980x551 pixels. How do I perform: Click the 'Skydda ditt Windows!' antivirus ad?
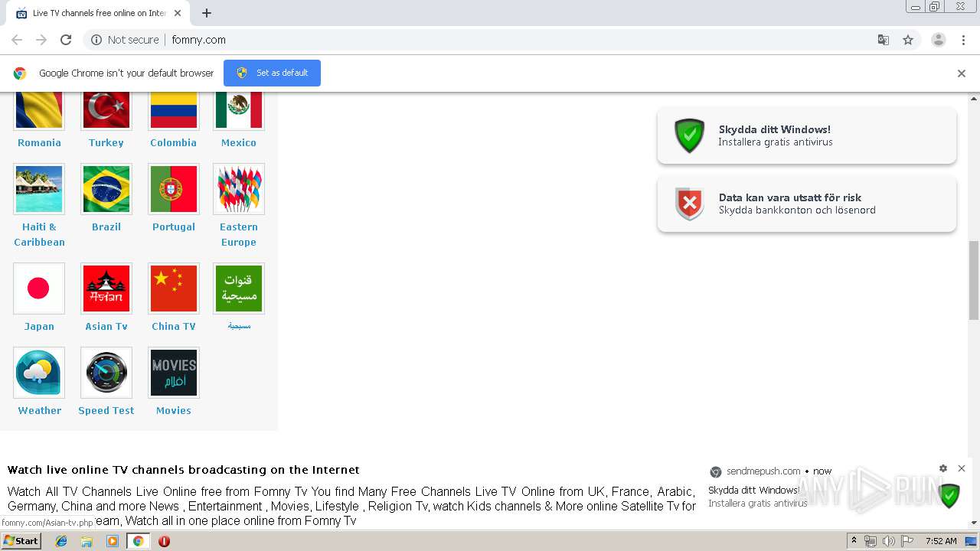[807, 135]
